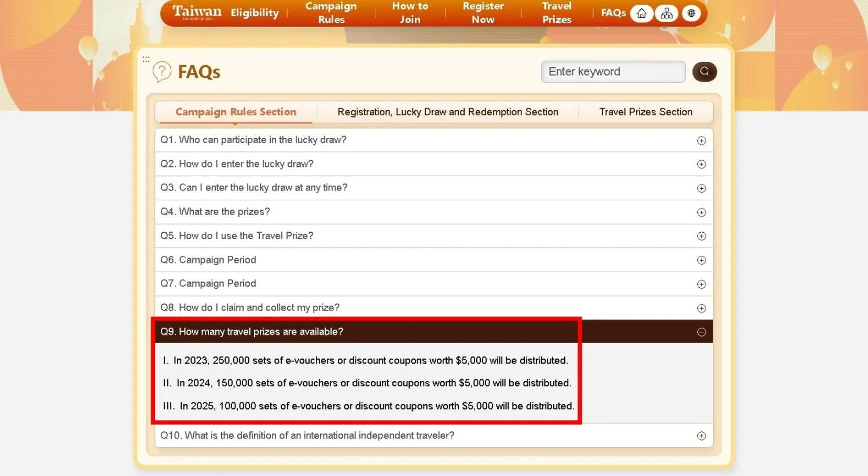Click the Enter keyword search field
This screenshot has height=476, width=868.
(x=612, y=72)
